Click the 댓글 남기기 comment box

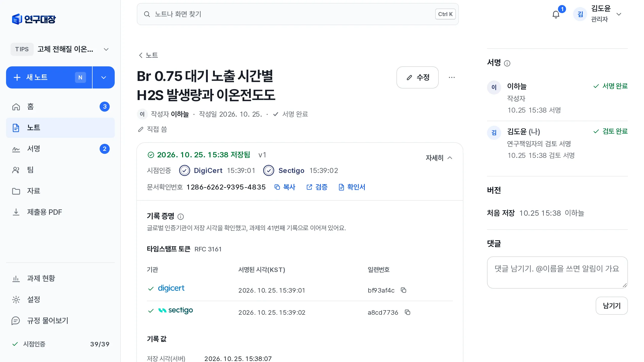pyautogui.click(x=557, y=273)
